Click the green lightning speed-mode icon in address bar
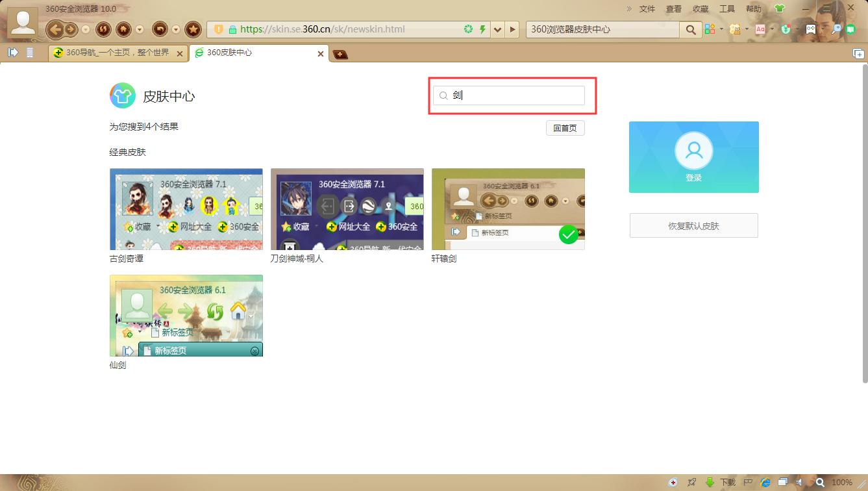The height and width of the screenshot is (491, 868). tap(482, 29)
